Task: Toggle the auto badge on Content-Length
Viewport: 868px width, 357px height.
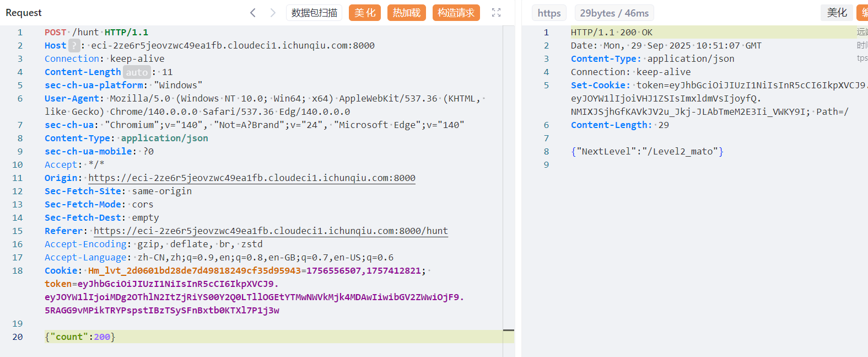Action: tap(137, 72)
